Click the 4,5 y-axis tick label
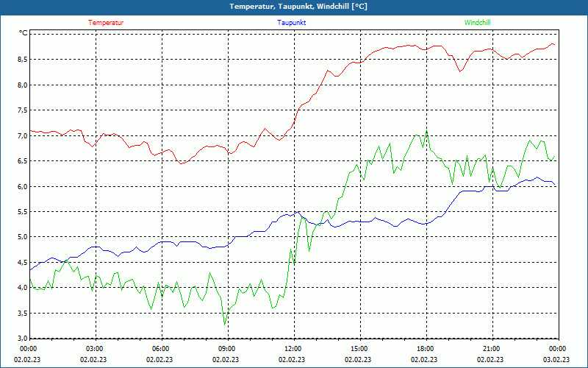Screen dimensions: 588x368 pyautogui.click(x=24, y=262)
